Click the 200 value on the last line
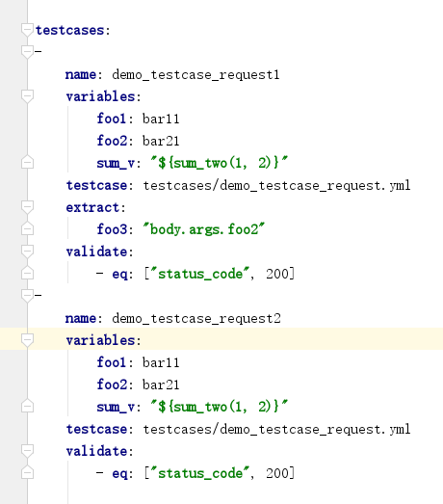The height and width of the screenshot is (504, 443). (277, 473)
